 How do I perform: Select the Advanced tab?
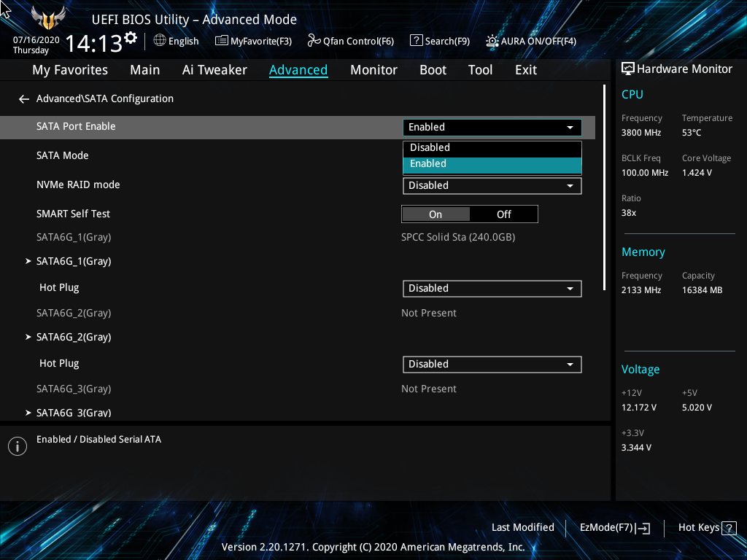298,70
